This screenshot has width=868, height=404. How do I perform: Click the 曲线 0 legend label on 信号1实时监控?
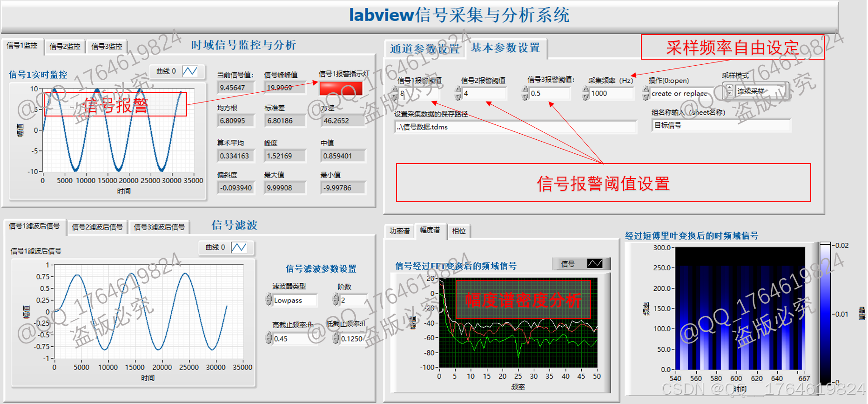[166, 71]
